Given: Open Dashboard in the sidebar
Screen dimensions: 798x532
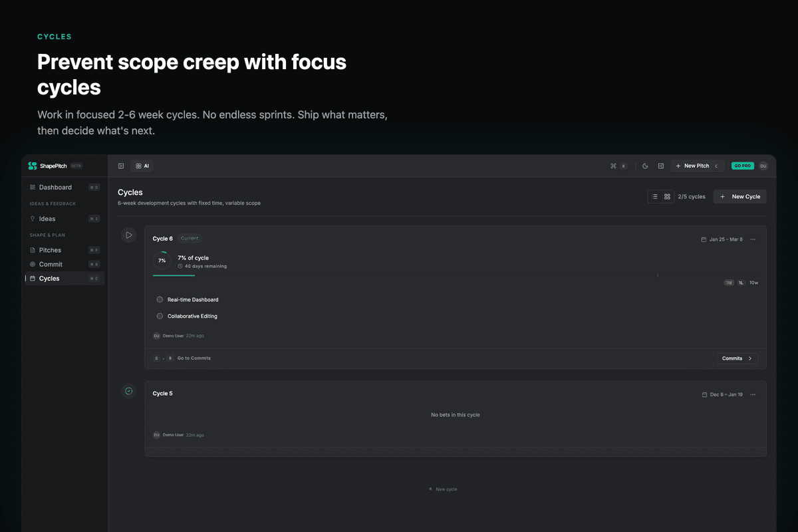Looking at the screenshot, I should click(x=55, y=188).
